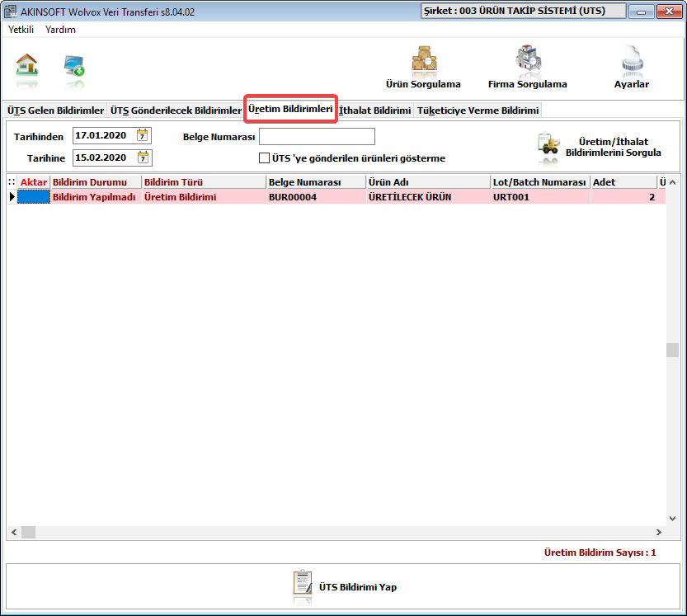Click the grid options corner dots icon
The image size is (687, 616).
coord(12,182)
